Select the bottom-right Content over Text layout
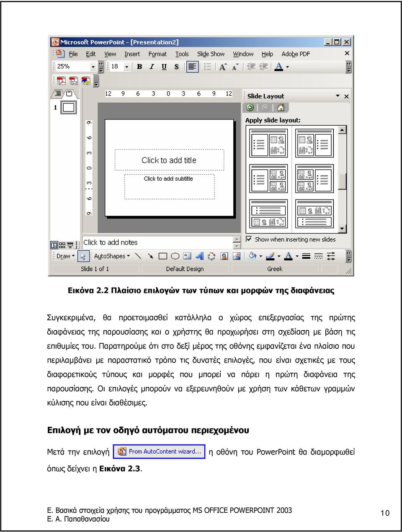 315,215
